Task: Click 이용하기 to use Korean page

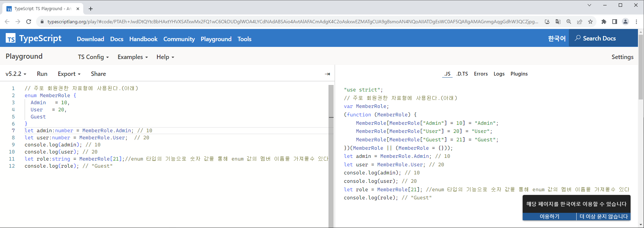Action: click(x=549, y=217)
